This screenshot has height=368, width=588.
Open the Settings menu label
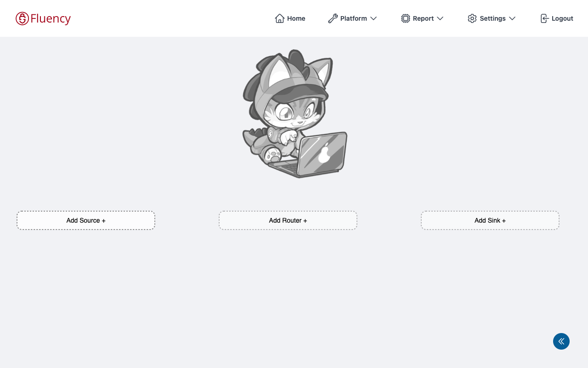click(x=492, y=18)
